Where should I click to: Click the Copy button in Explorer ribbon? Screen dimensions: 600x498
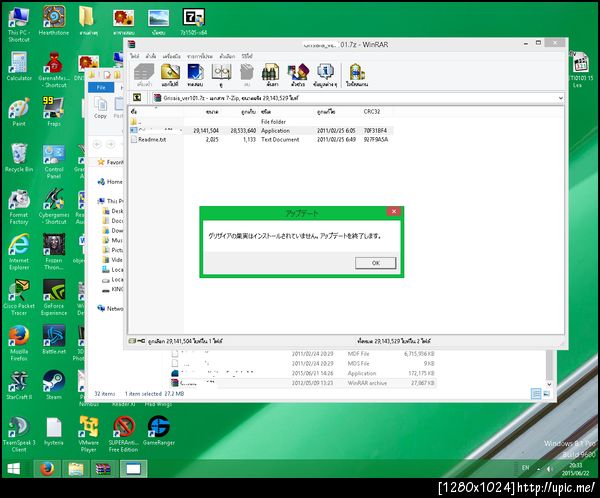(x=100, y=108)
